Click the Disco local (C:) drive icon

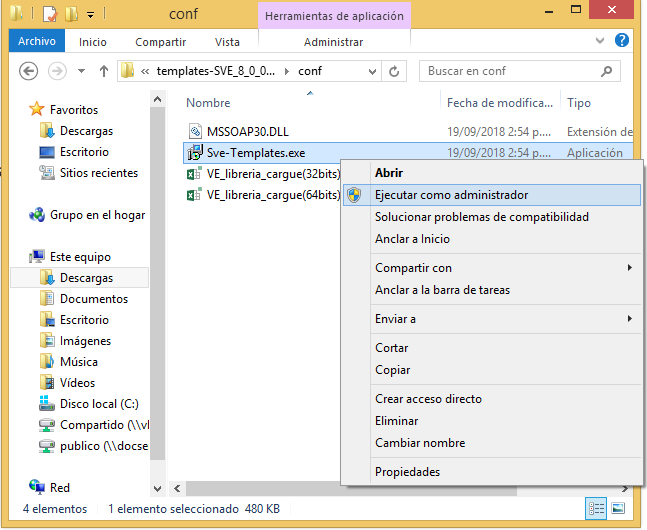[x=47, y=403]
